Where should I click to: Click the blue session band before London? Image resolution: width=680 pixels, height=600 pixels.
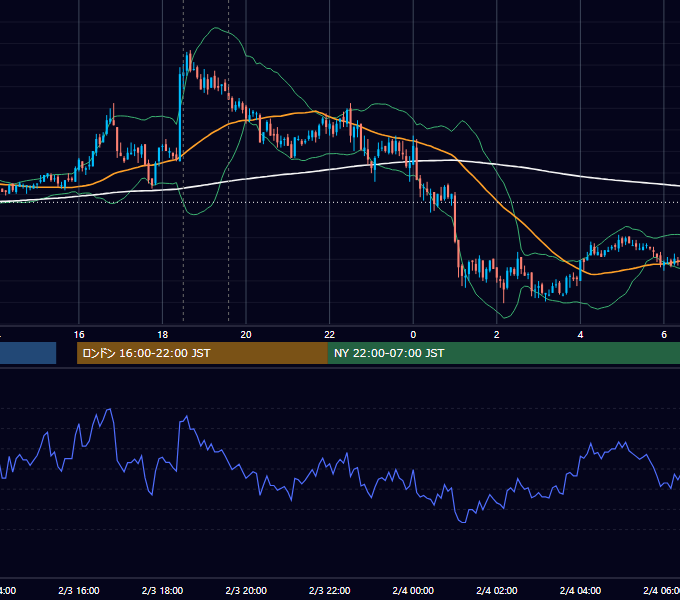coord(28,353)
